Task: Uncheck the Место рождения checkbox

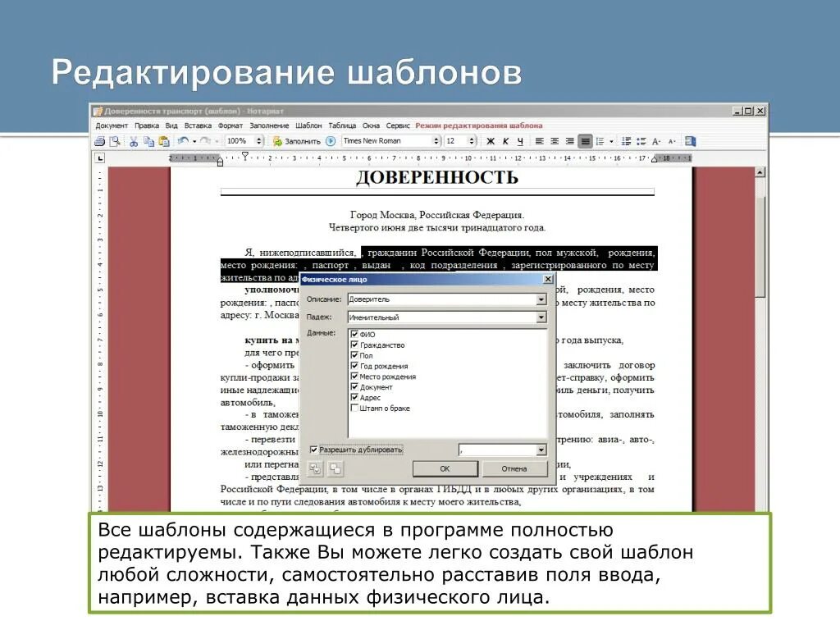Action: point(354,376)
